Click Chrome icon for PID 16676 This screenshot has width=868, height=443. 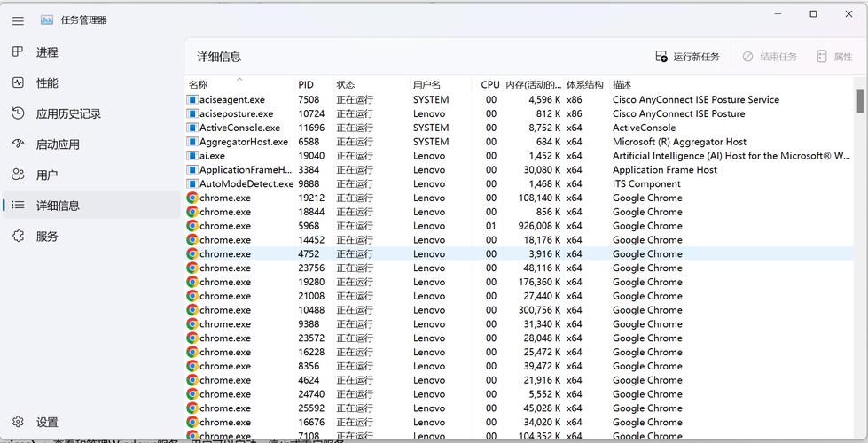point(192,422)
